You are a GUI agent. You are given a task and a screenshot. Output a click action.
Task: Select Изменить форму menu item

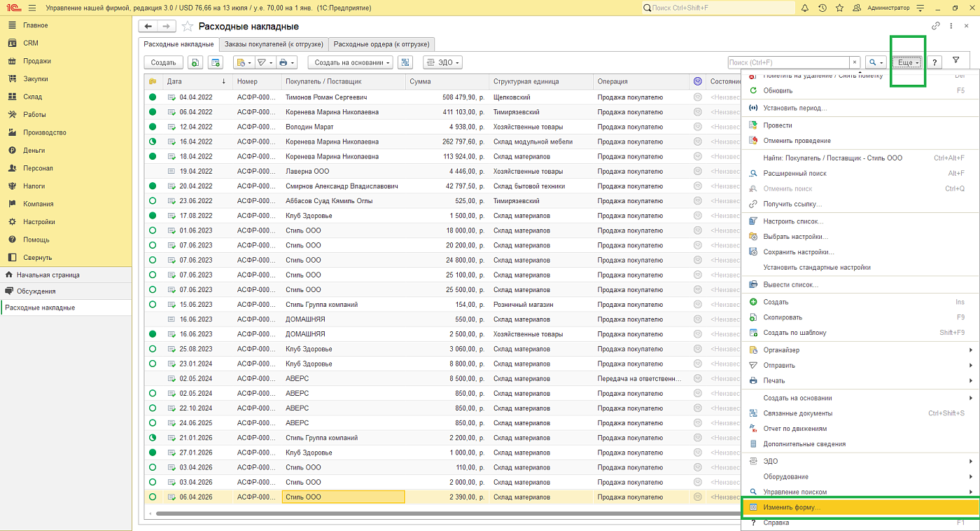860,507
